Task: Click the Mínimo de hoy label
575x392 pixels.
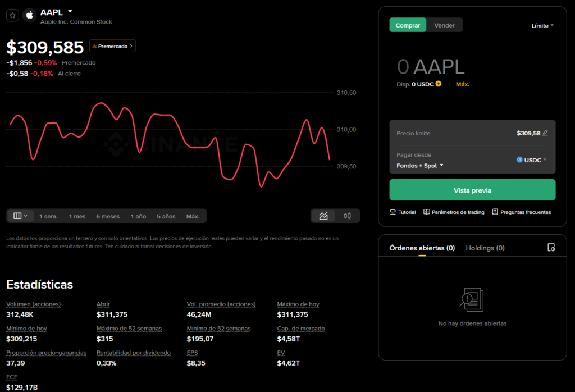Action: pyautogui.click(x=26, y=328)
